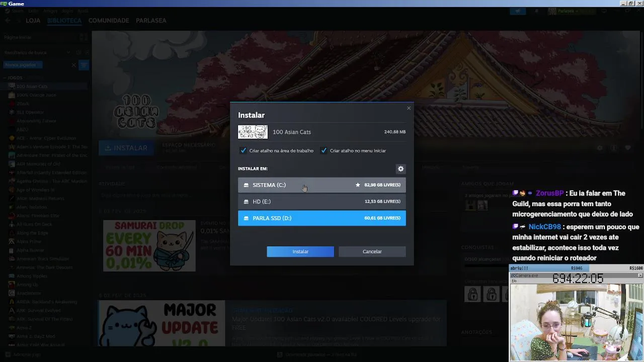The width and height of the screenshot is (644, 362).
Task: Select HD (E:) as install drive
Action: [x=321, y=202]
